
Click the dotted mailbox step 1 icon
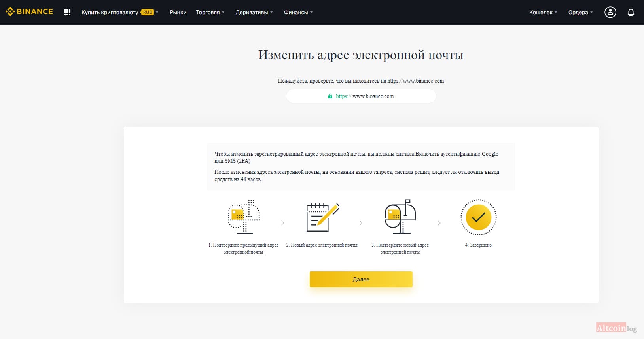tap(244, 217)
